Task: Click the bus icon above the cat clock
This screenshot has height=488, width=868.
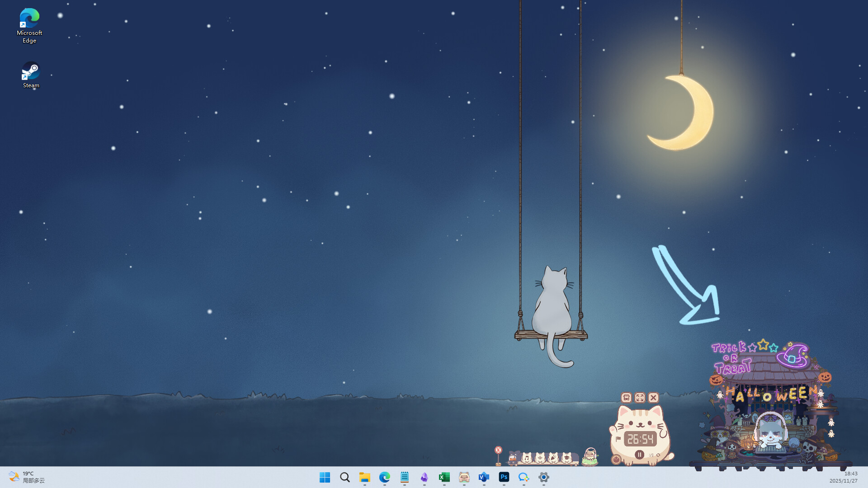Action: point(626,397)
